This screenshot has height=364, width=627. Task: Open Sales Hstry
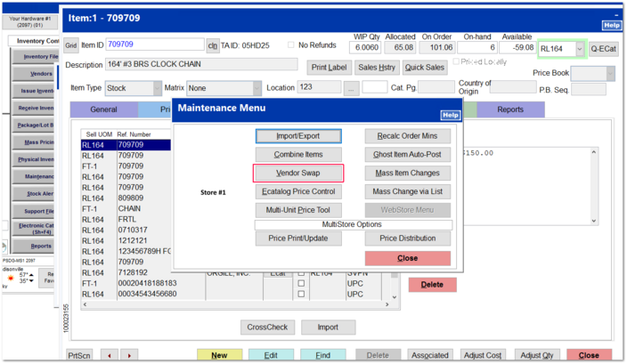tap(377, 68)
